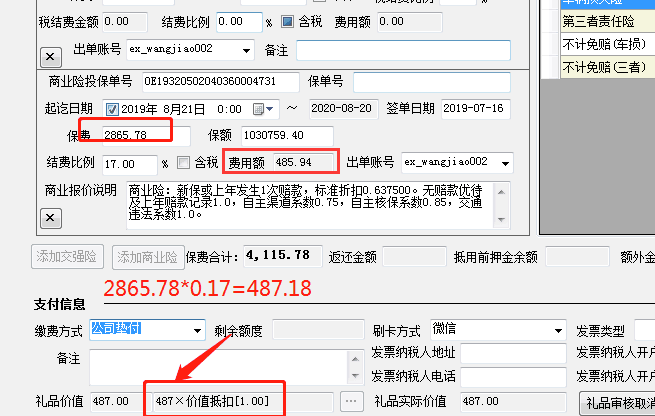Click the upper 结费比例 0.00 field
This screenshot has width=655, height=416.
(240, 22)
